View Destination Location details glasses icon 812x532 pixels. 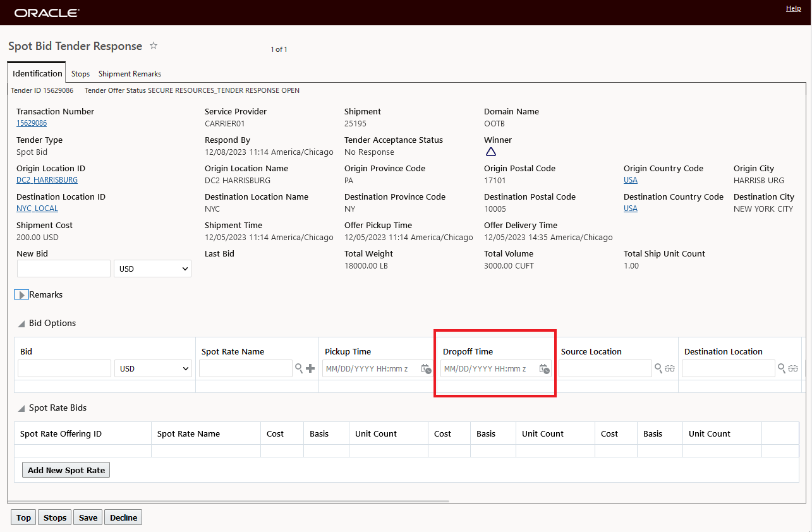(793, 368)
